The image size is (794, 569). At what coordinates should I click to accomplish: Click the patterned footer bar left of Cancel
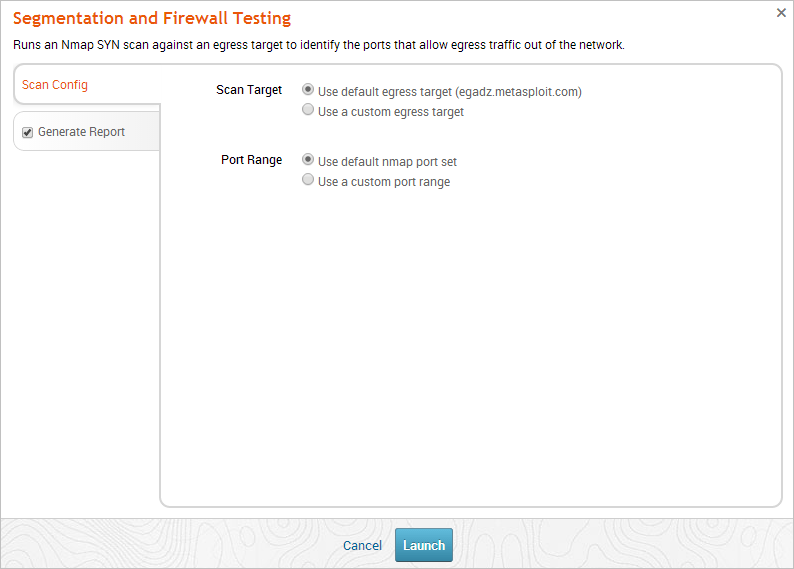click(170, 544)
